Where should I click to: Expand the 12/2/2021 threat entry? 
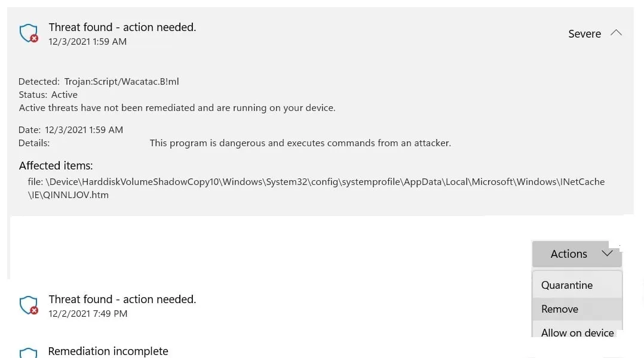pos(122,299)
